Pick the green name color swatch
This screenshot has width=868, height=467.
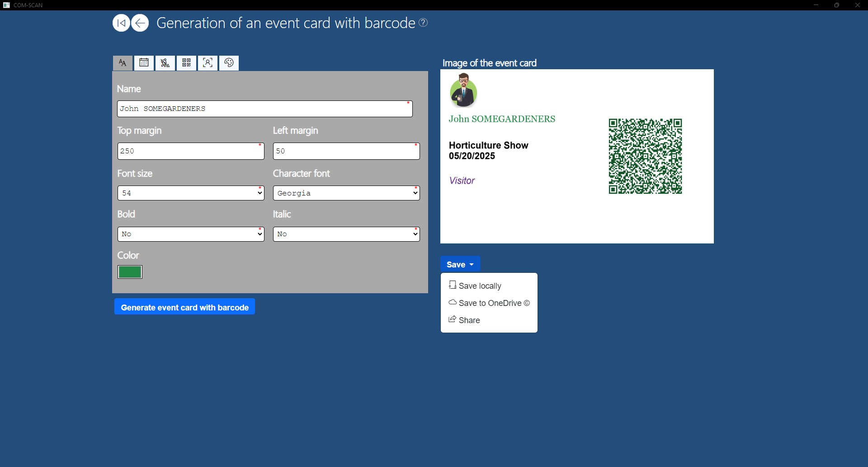pyautogui.click(x=130, y=272)
